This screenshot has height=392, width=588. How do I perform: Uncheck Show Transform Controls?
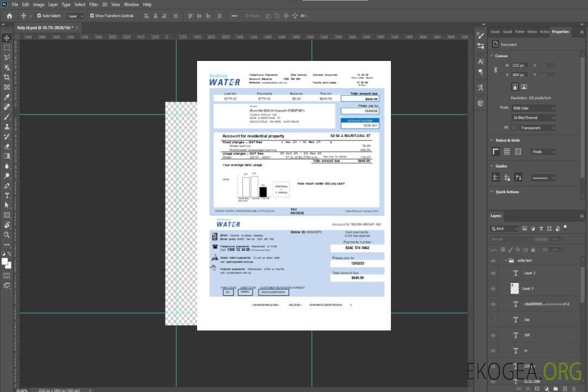click(x=92, y=16)
